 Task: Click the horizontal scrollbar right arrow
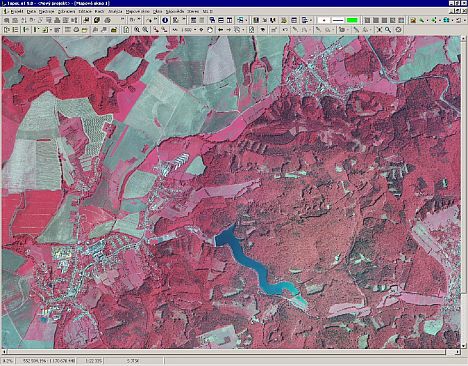(x=458, y=352)
